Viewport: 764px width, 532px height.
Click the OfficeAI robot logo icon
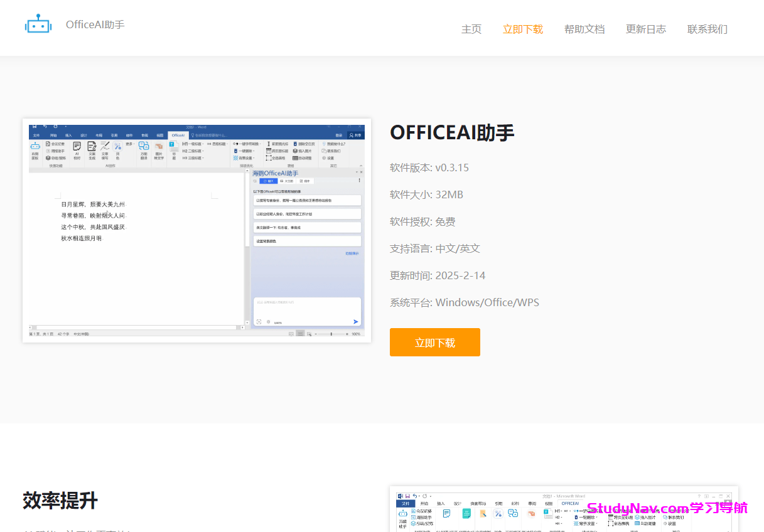(x=38, y=24)
